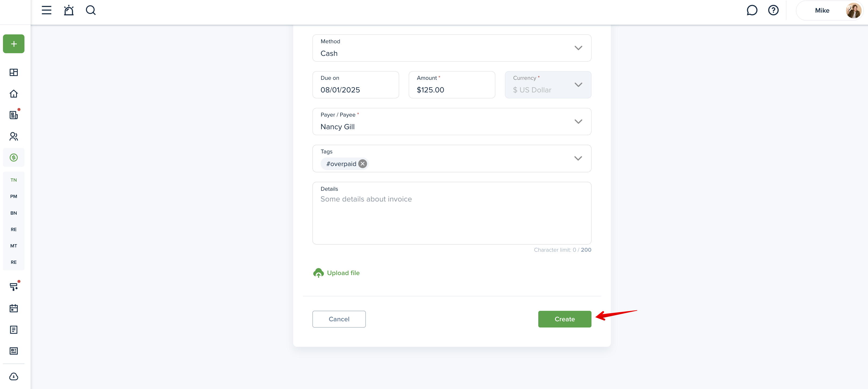Open the chat bubble icon
This screenshot has width=868, height=389.
point(752,10)
